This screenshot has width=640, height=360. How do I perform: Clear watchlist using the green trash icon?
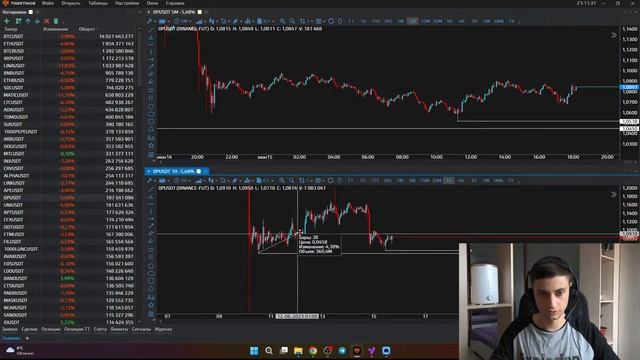pyautogui.click(x=56, y=21)
